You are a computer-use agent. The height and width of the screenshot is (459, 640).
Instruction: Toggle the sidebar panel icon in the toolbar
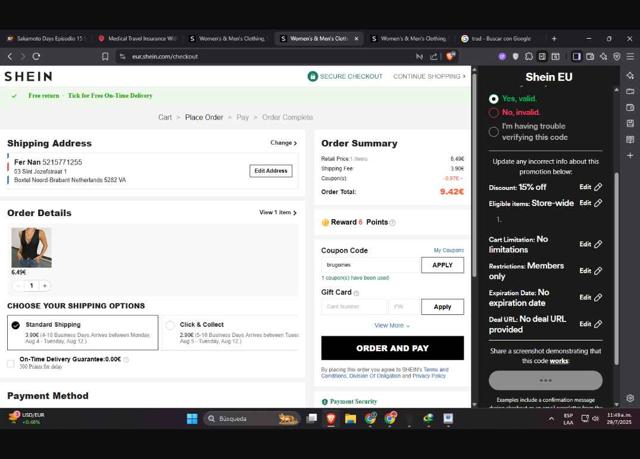[x=576, y=56]
